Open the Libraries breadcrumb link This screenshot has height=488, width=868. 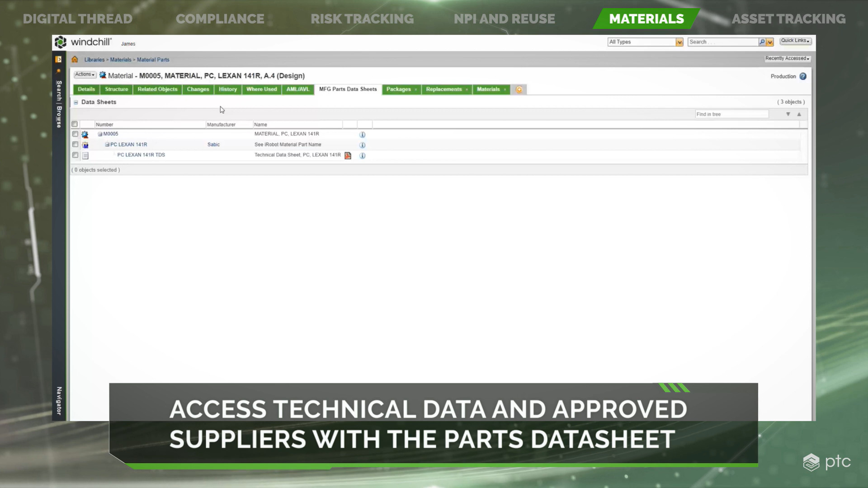[94, 60]
